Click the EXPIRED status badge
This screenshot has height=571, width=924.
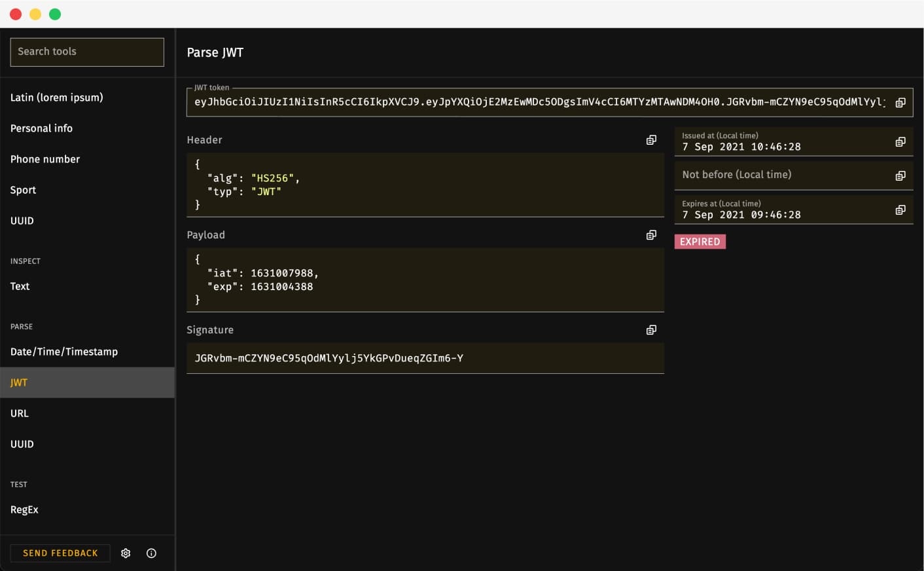pos(700,242)
